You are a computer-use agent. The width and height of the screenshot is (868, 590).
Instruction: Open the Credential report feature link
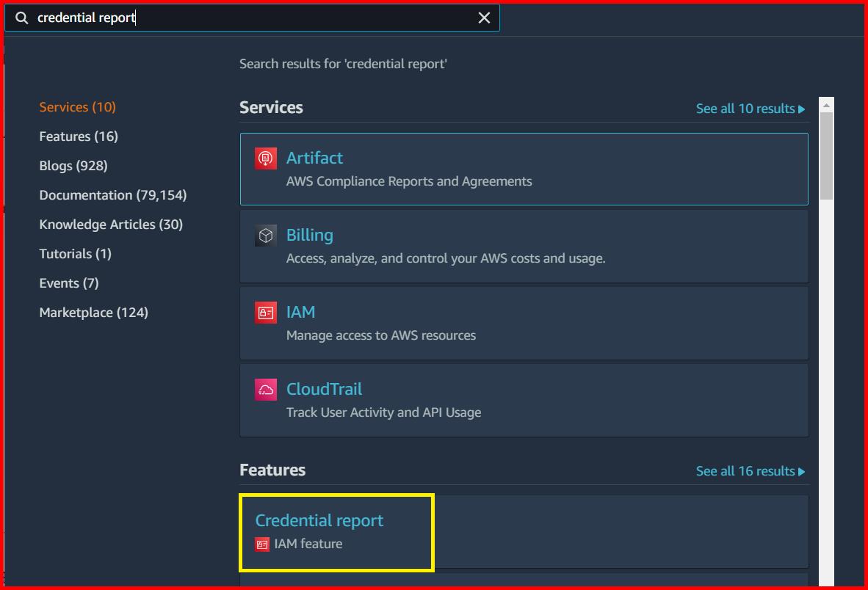[319, 520]
